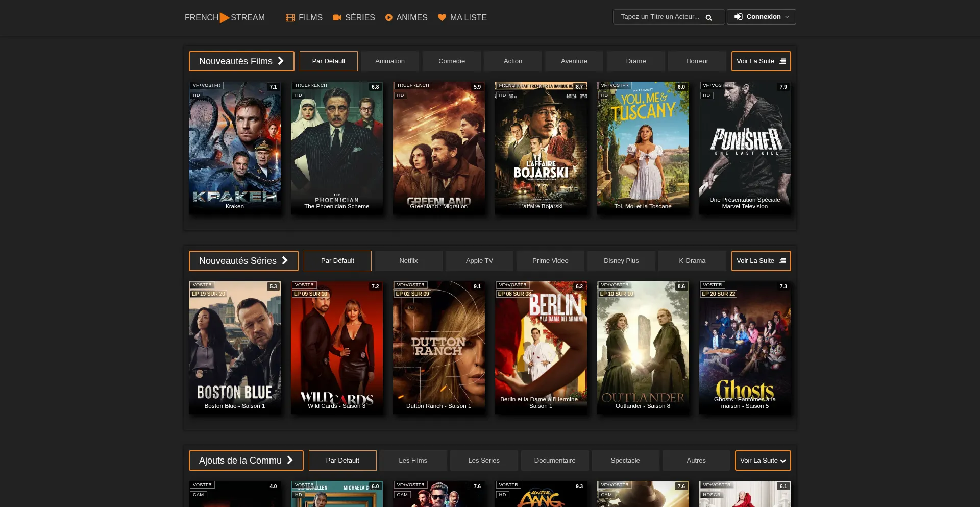
Task: Switch to the Aventure films tab
Action: click(x=574, y=61)
